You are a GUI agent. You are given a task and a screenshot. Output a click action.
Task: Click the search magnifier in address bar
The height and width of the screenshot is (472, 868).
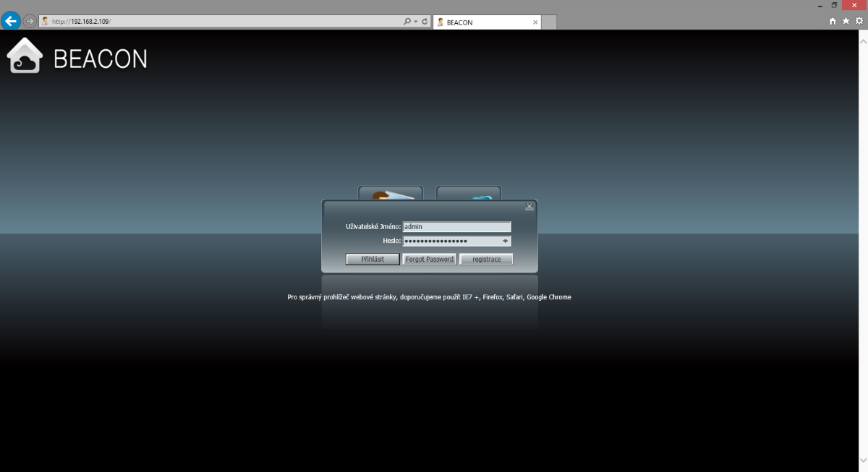tap(407, 22)
